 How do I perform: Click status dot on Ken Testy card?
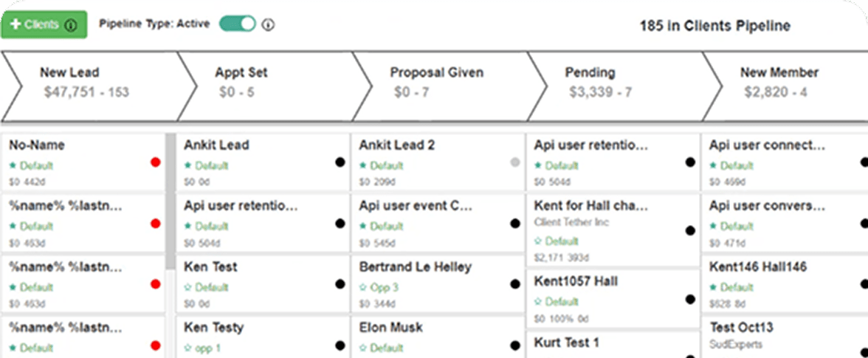(340, 345)
